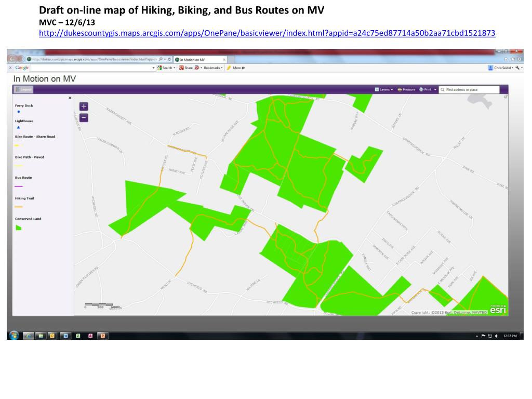Click Google toolbar Search button
The width and height of the screenshot is (532, 399).
(165, 68)
